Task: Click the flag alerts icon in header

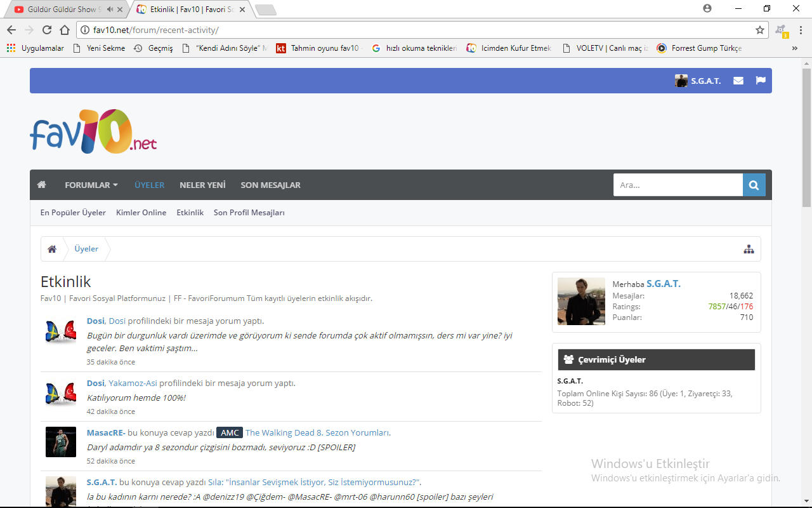Action: tap(761, 81)
